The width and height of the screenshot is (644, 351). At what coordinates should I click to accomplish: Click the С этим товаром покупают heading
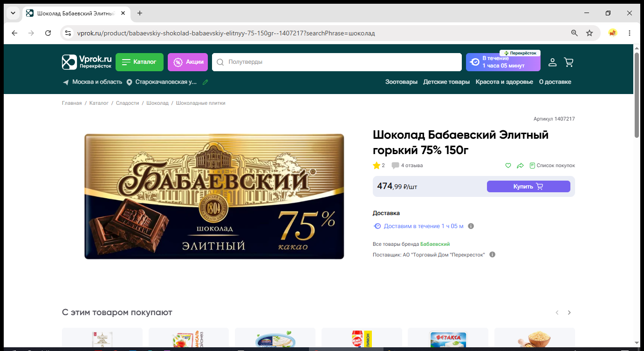117,312
